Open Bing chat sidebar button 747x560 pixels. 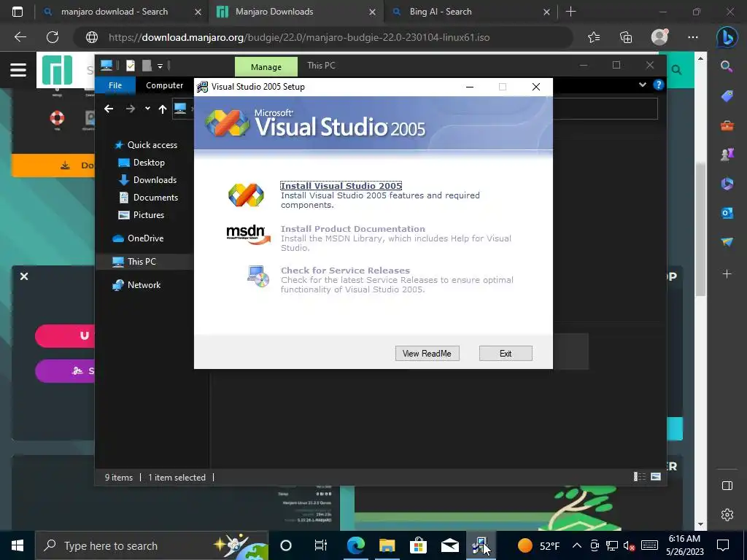(x=727, y=37)
